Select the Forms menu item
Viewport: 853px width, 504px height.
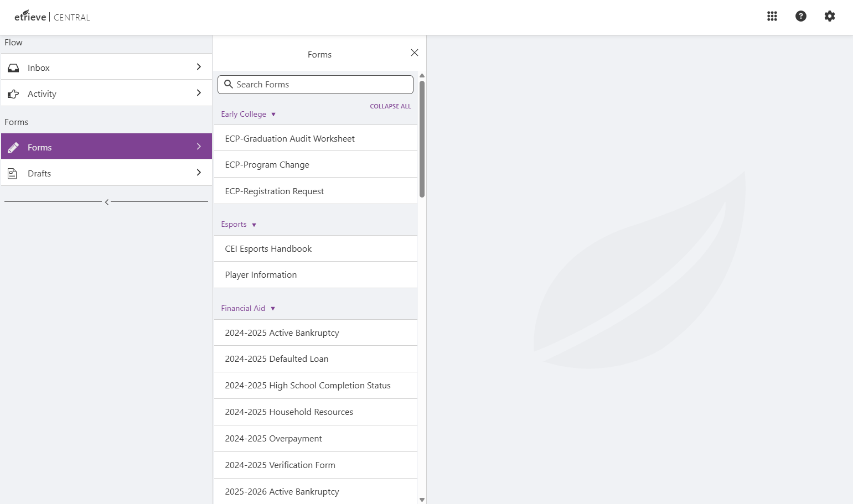[x=106, y=146]
